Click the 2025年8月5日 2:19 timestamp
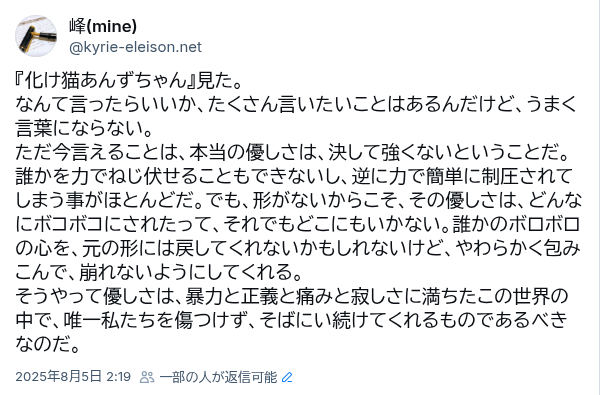 click(73, 377)
